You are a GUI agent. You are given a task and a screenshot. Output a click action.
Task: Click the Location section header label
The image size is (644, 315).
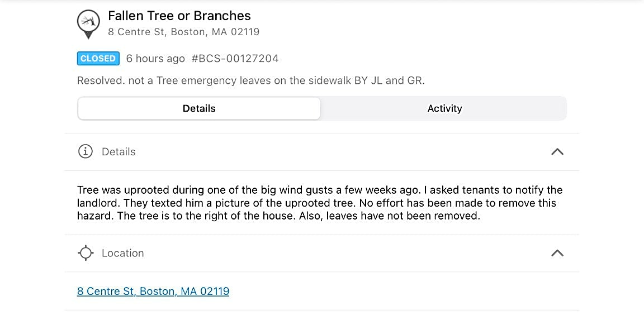[x=123, y=253]
